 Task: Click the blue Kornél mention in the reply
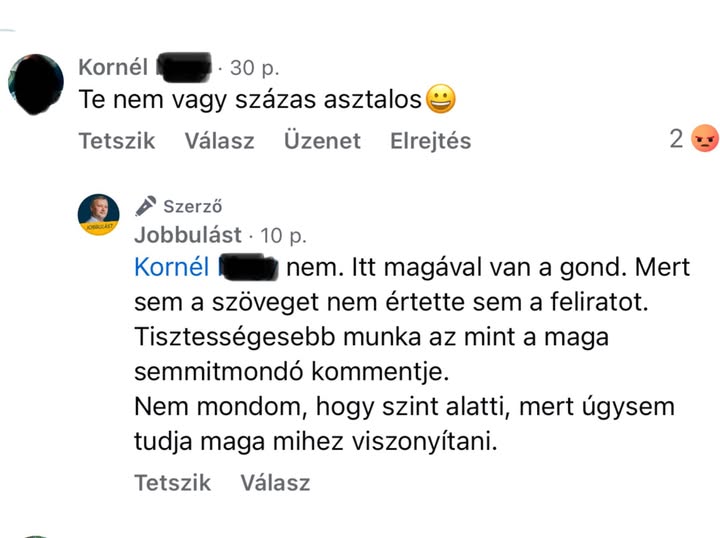pyautogui.click(x=171, y=267)
